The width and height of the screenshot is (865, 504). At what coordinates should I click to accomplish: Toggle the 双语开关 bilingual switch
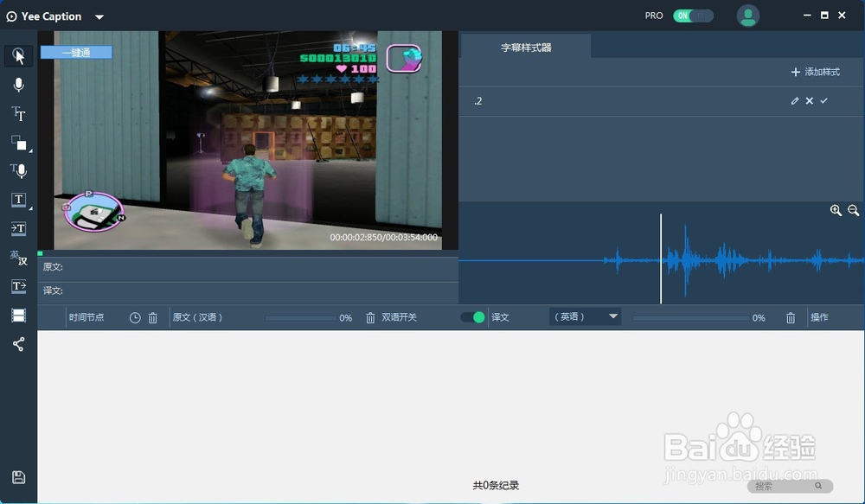click(473, 317)
